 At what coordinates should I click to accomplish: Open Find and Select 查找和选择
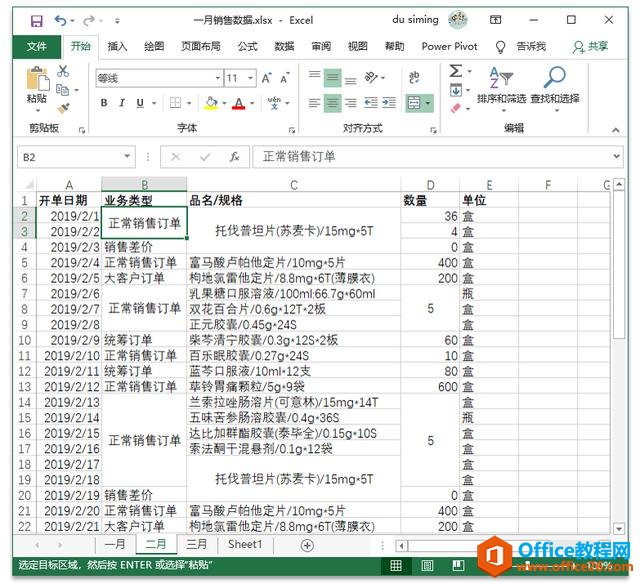[x=555, y=89]
